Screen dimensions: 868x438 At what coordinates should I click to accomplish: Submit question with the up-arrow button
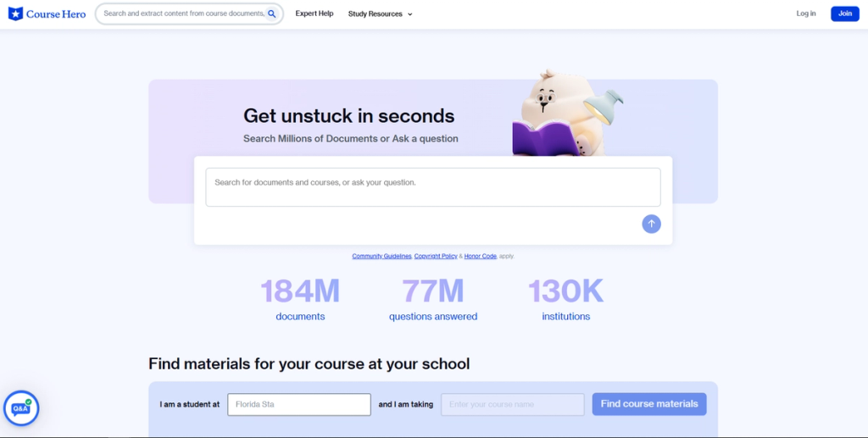(x=651, y=224)
